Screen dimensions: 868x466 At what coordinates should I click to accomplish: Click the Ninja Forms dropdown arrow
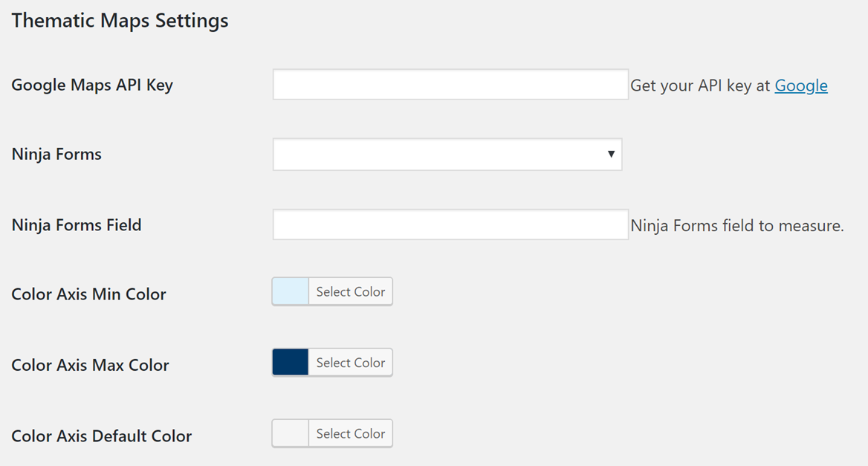pos(611,155)
